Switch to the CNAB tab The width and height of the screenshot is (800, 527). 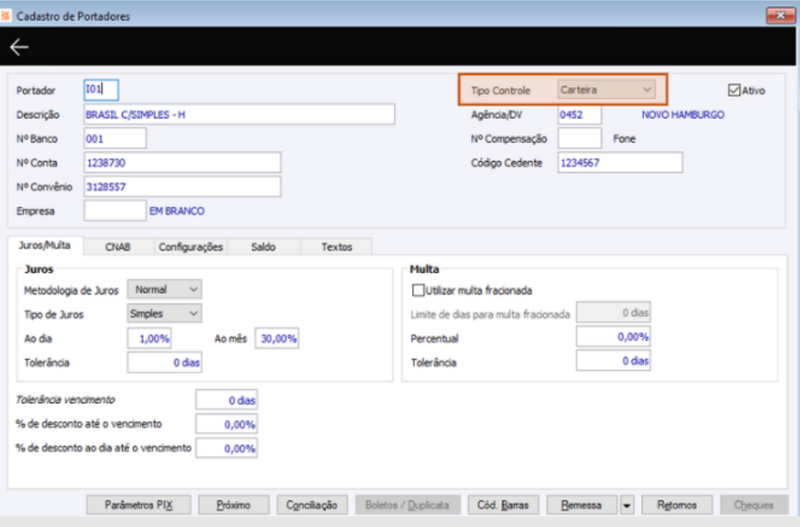[x=118, y=247]
